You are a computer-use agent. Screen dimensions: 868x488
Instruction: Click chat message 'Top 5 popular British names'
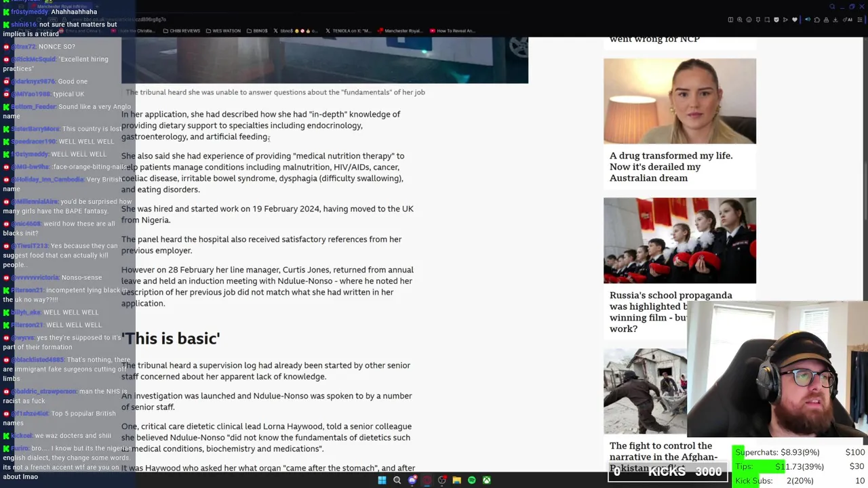[x=60, y=418]
